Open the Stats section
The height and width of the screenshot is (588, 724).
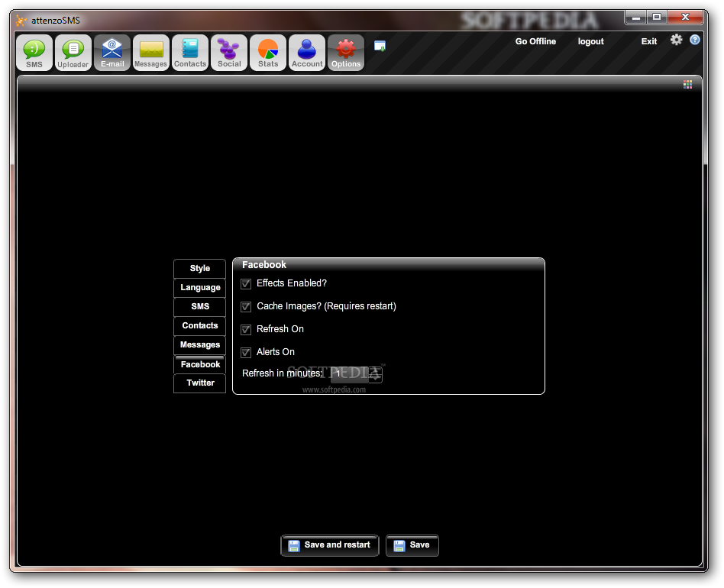point(268,53)
